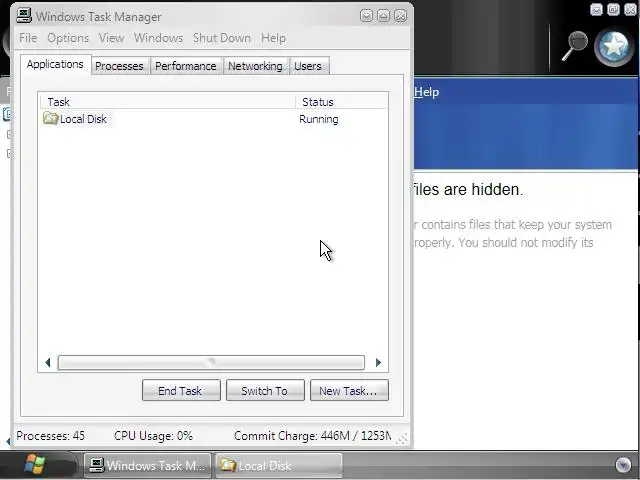Click the Running status of Local Disk
This screenshot has height=480, width=640.
pyautogui.click(x=319, y=119)
